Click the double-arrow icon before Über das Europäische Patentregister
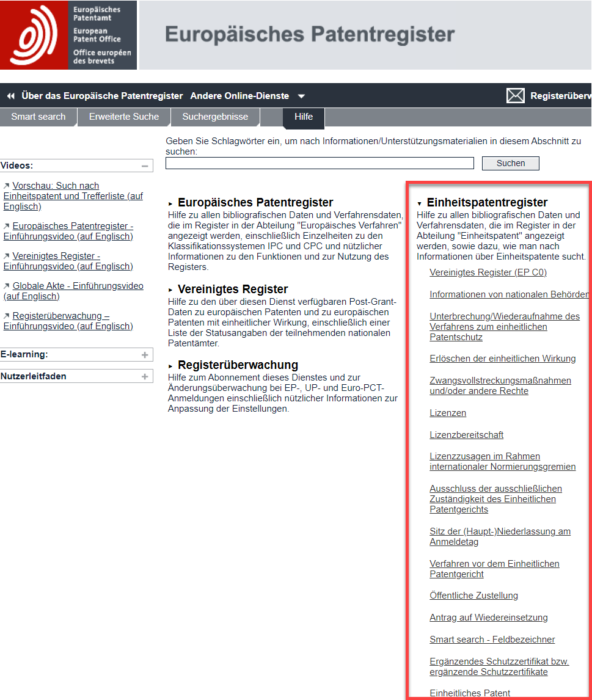Viewport: 592px width, 700px height. tap(10, 96)
